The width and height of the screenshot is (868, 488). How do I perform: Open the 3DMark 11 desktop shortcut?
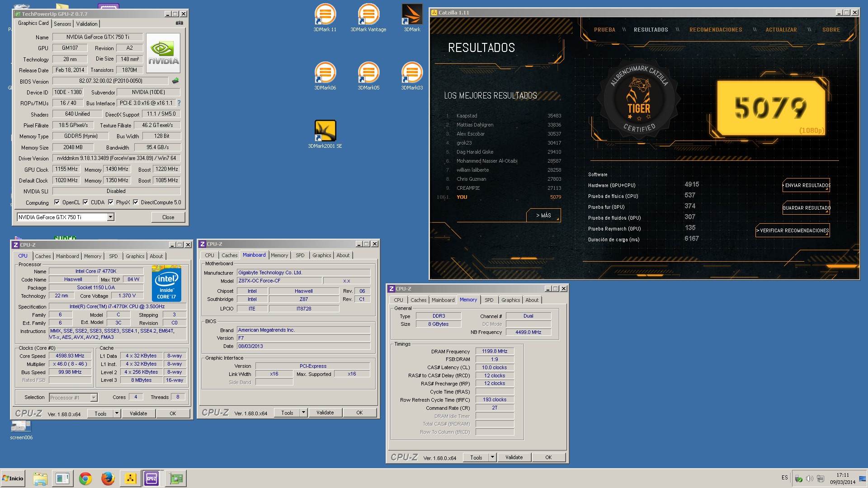click(325, 18)
